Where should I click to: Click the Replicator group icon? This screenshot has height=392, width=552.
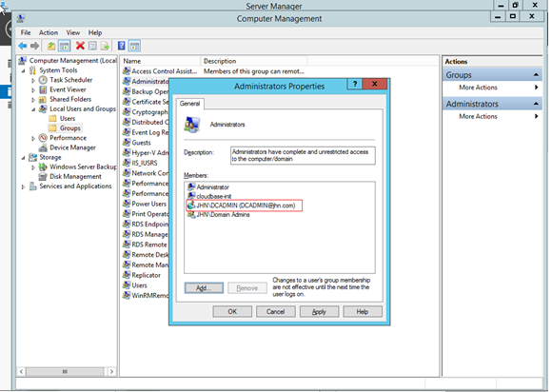click(127, 275)
